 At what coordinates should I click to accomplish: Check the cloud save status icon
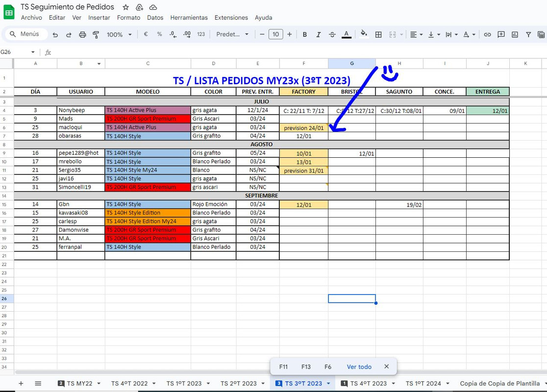(x=153, y=7)
